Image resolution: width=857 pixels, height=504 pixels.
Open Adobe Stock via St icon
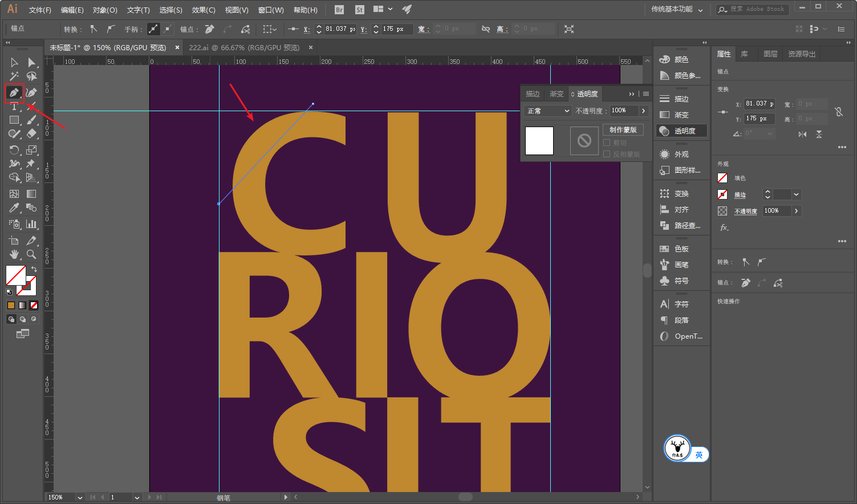tap(360, 10)
